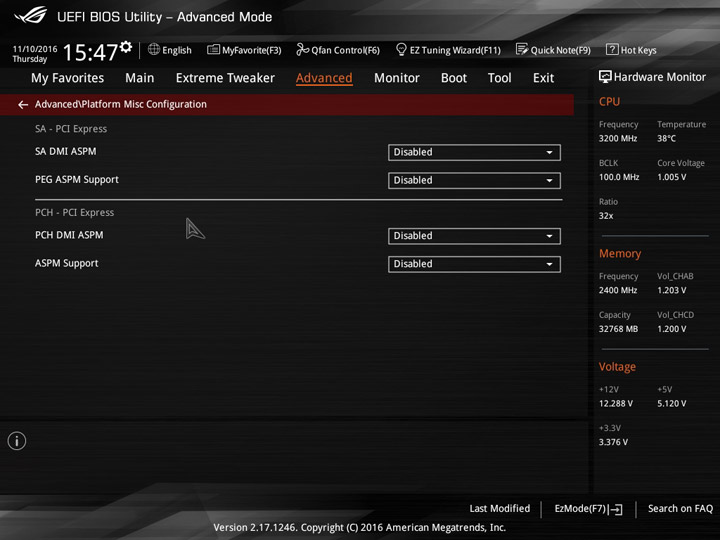Viewport: 720px width, 540px height.
Task: Click the Hot Keys question mark icon
Action: 612,49
